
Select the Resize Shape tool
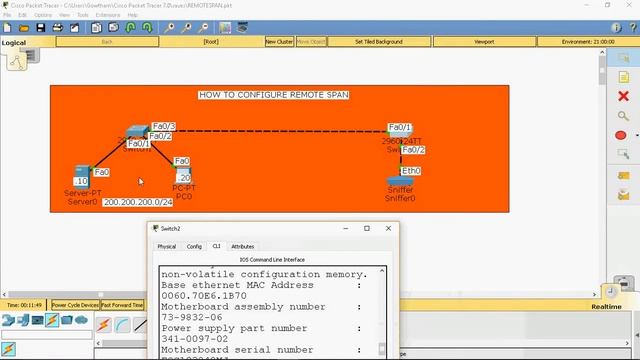623,154
